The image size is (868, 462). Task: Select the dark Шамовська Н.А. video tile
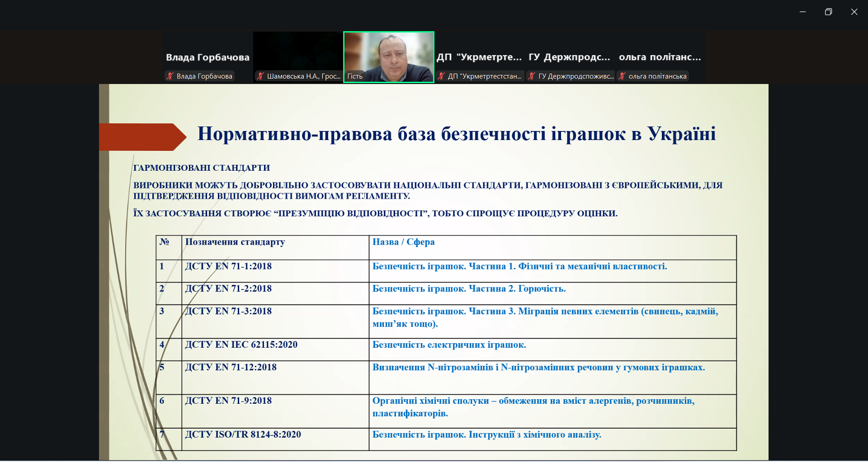(x=298, y=50)
